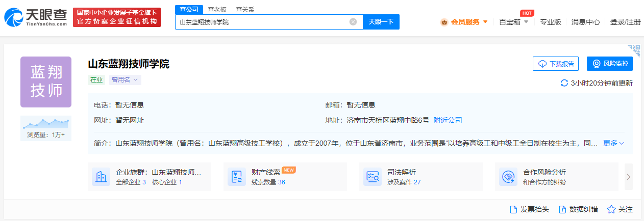Click the 附近公司 link
The image size is (644, 221).
(x=448, y=120)
